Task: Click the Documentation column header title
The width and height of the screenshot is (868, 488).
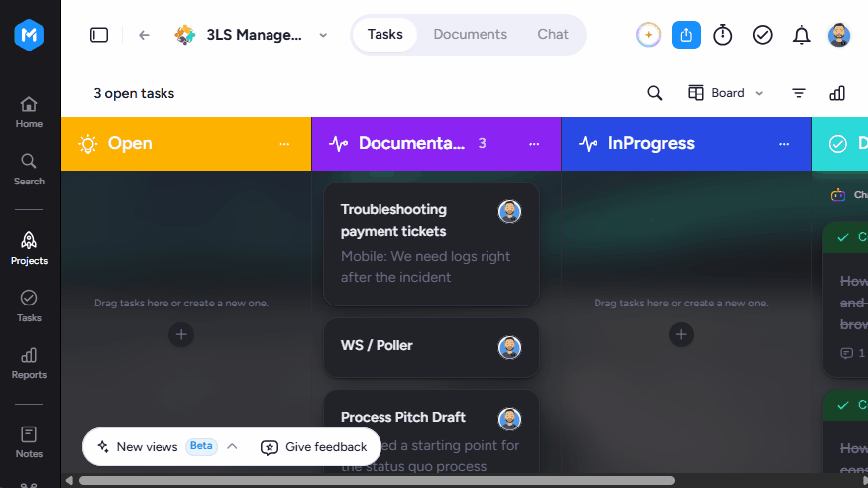Action: coord(411,143)
